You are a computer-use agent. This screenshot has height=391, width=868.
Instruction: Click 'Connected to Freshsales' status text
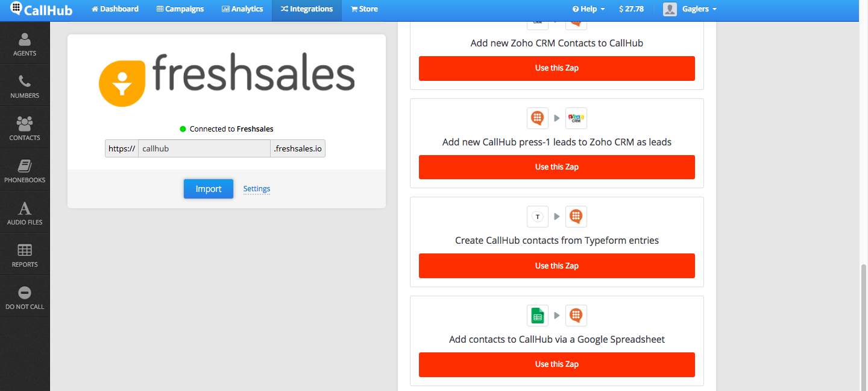click(231, 129)
